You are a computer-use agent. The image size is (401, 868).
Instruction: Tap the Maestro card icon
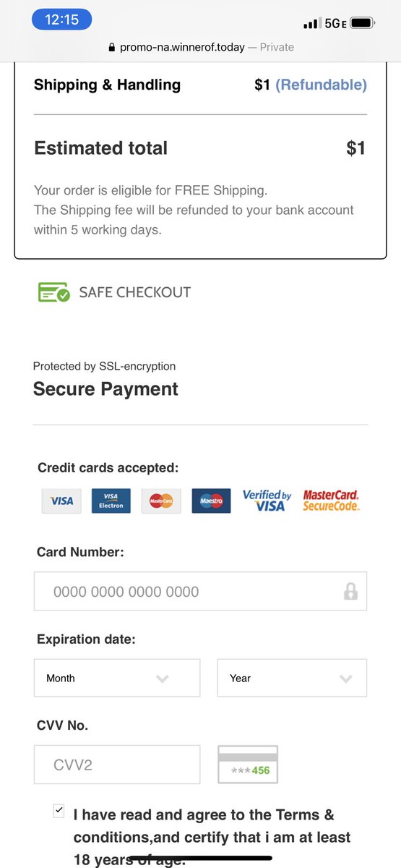pos(212,501)
